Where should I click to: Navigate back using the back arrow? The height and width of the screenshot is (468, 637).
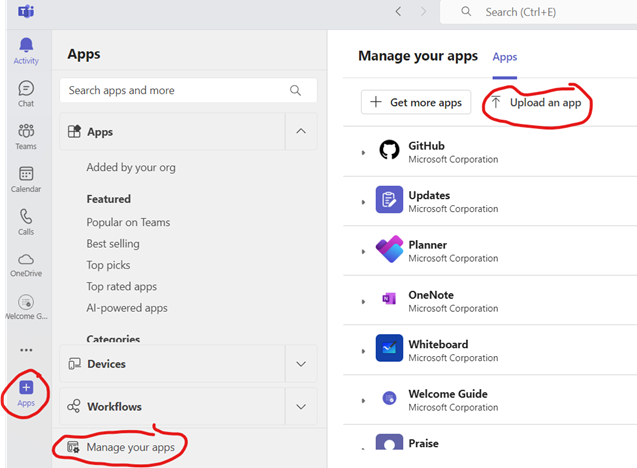click(x=398, y=12)
